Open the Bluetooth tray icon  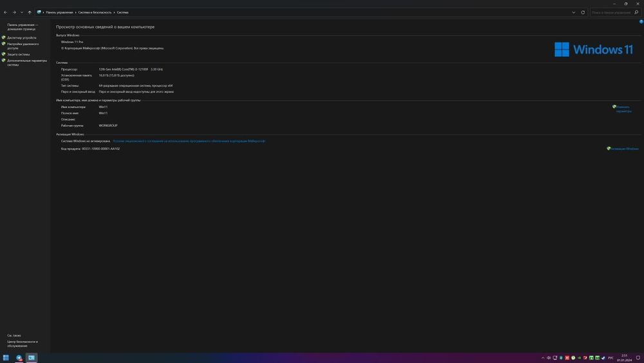point(561,358)
